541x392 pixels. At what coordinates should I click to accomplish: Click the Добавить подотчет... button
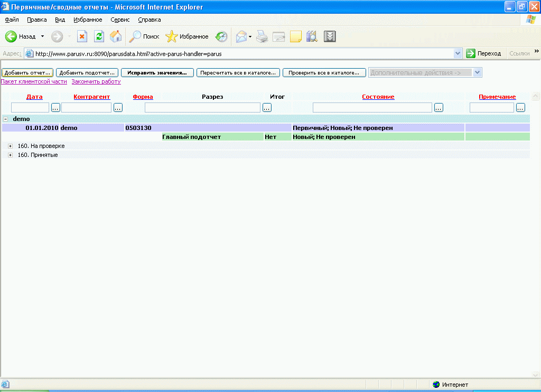[87, 72]
